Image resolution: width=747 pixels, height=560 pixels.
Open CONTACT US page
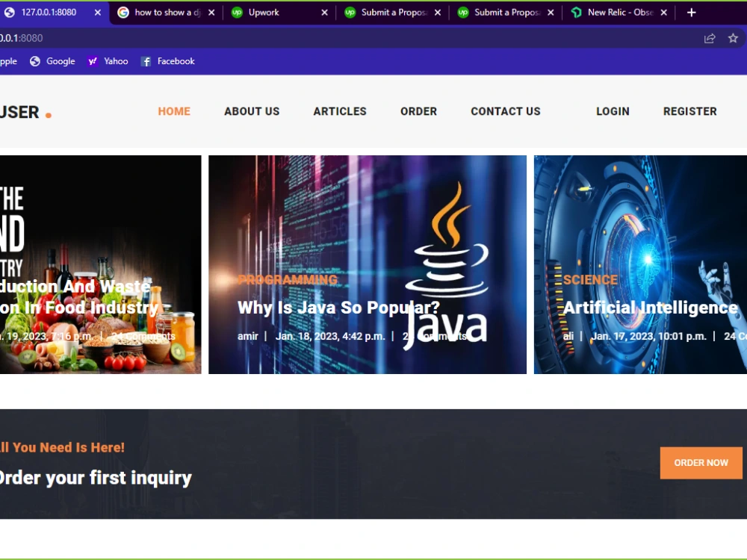click(x=506, y=111)
